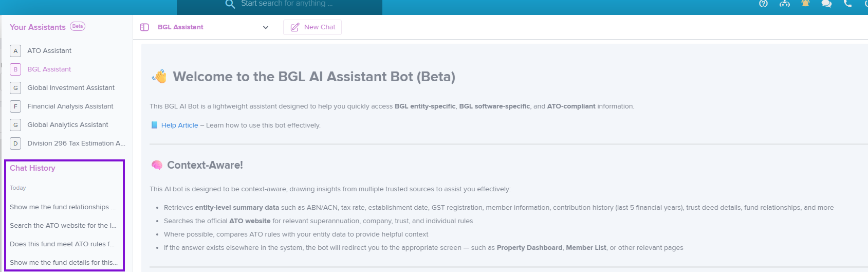
Task: Click the help question mark icon
Action: pos(763,4)
